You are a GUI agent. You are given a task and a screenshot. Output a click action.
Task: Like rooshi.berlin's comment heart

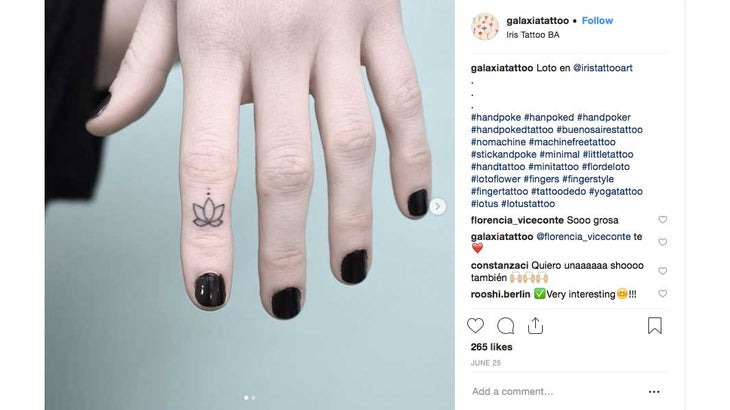tap(662, 294)
